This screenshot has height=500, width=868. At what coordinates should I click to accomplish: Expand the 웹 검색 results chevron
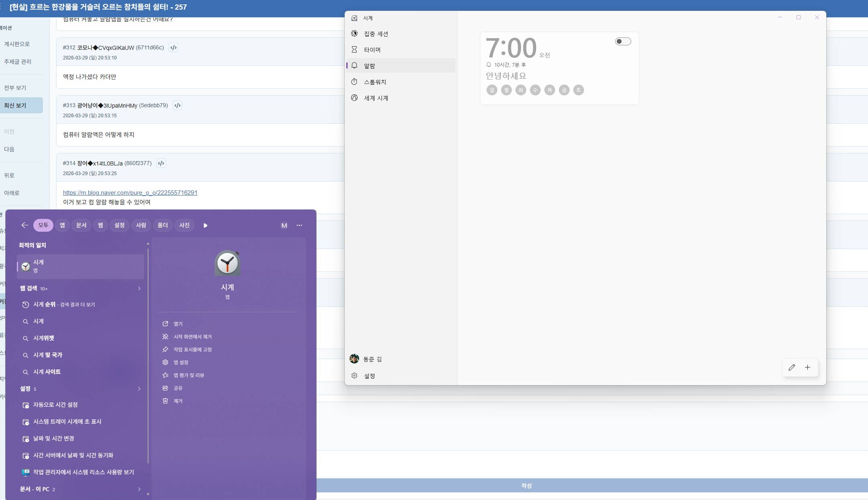[x=139, y=288]
